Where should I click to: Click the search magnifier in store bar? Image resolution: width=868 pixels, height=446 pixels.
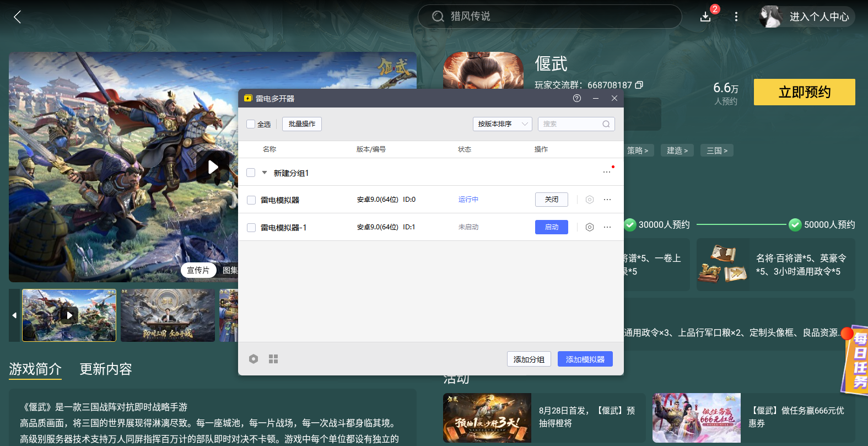point(438,17)
